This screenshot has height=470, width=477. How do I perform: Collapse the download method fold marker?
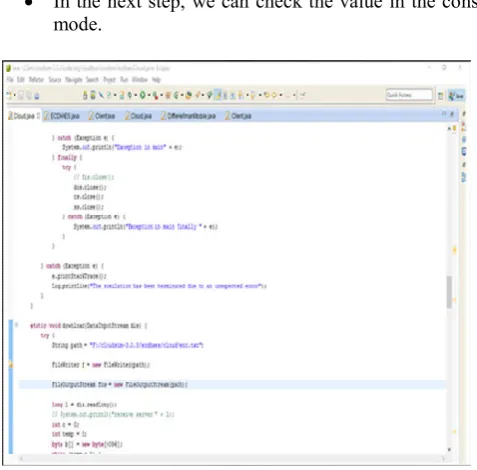pos(16,325)
